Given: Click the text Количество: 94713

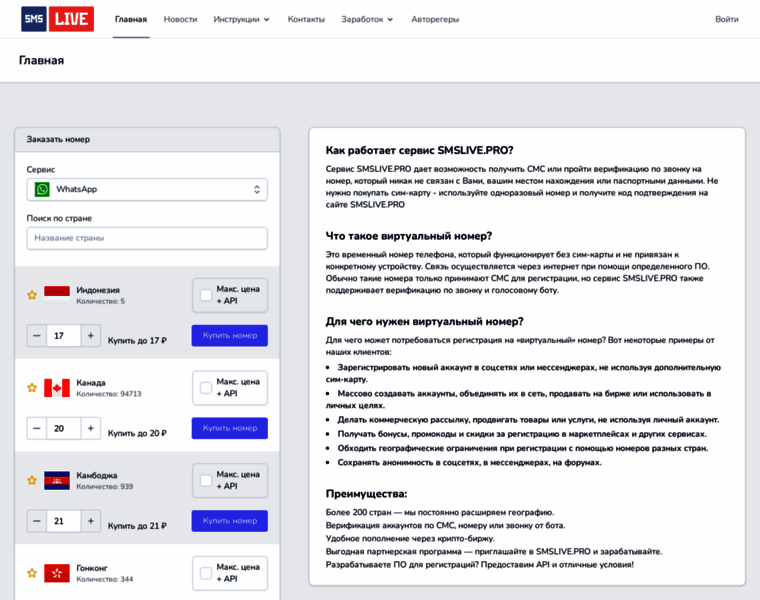Looking at the screenshot, I should coord(109,394).
